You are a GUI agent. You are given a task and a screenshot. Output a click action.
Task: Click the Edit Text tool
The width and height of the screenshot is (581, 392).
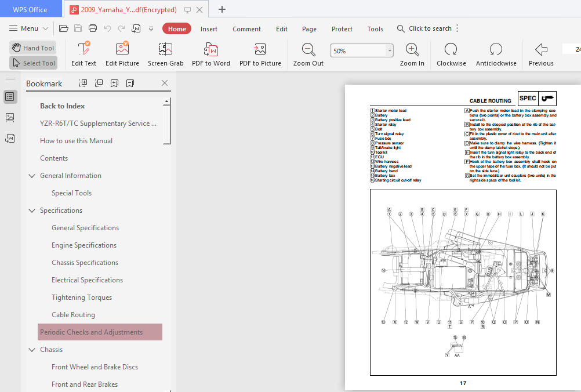[83, 54]
